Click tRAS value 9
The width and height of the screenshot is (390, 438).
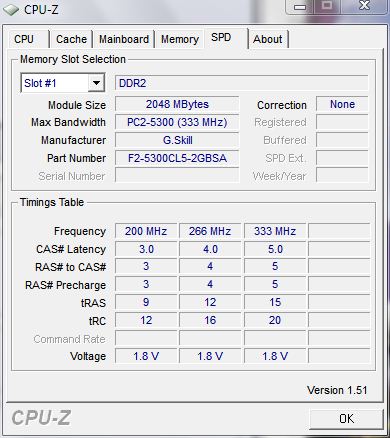point(146,302)
